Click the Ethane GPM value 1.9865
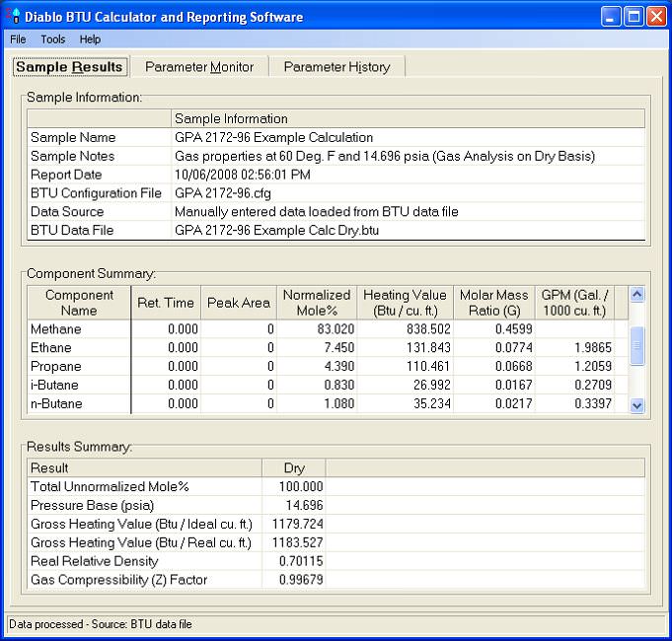 [x=593, y=347]
